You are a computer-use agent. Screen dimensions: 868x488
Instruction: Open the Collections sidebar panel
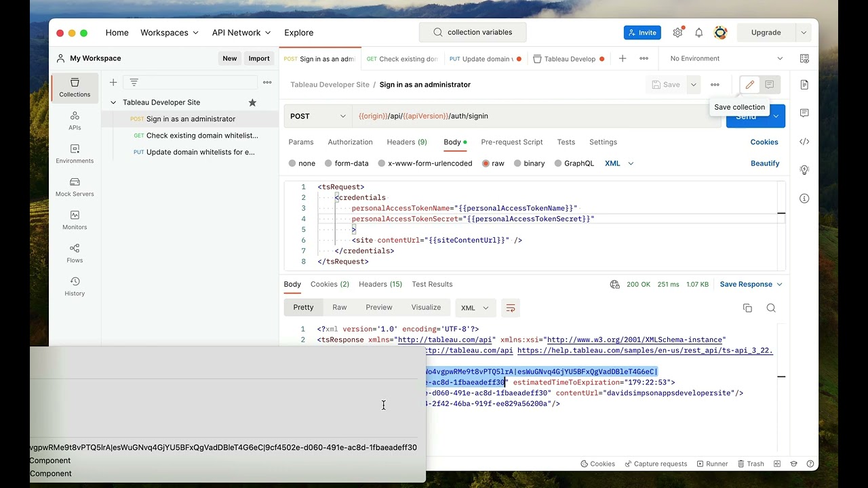pos(75,87)
